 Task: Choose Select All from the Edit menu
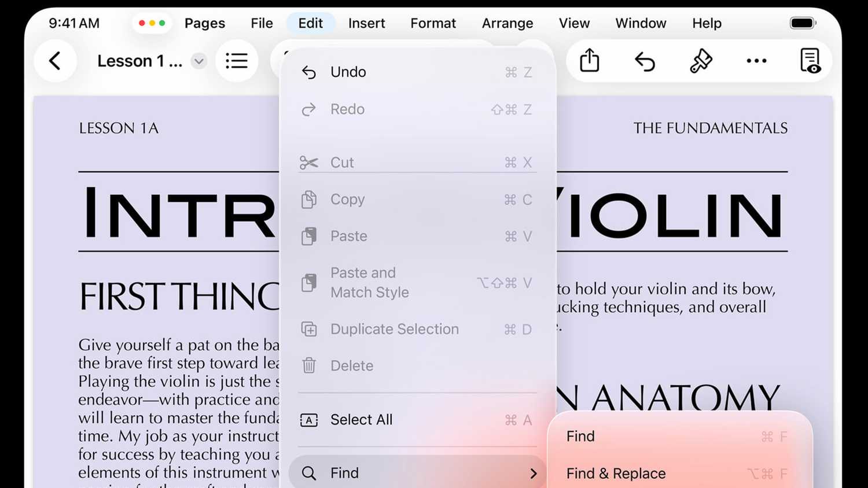(361, 420)
